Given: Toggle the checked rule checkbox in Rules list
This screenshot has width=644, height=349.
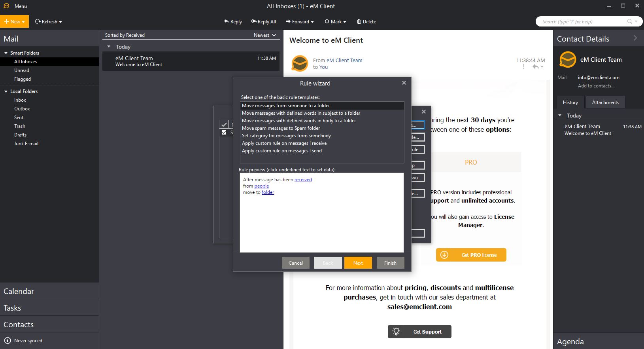Looking at the screenshot, I should pos(224,133).
